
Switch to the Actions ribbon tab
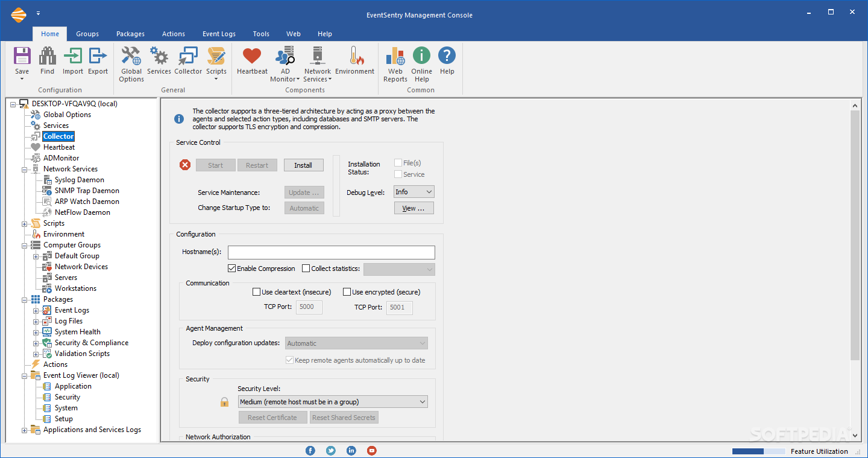(x=174, y=34)
